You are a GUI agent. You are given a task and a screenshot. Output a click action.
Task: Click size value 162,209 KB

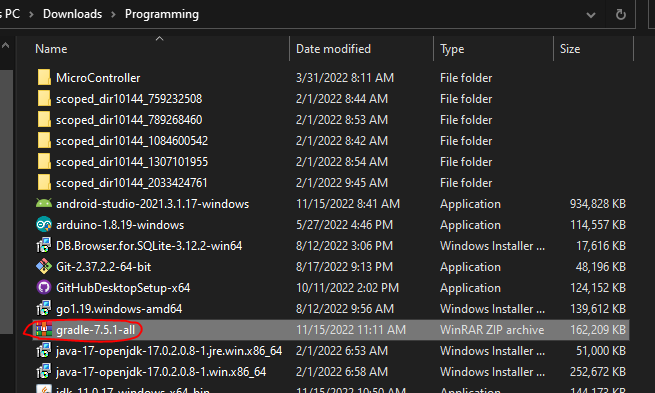coord(598,330)
